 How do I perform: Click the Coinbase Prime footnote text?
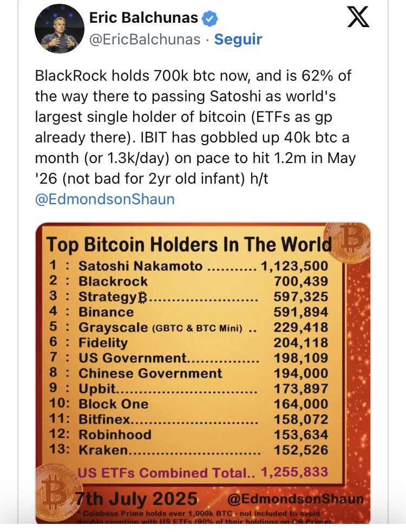click(202, 517)
